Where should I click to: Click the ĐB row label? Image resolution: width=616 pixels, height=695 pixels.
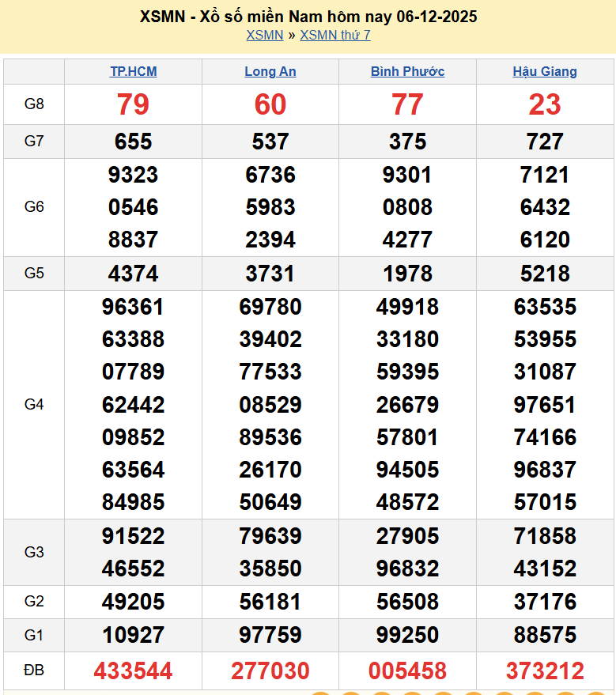point(34,670)
